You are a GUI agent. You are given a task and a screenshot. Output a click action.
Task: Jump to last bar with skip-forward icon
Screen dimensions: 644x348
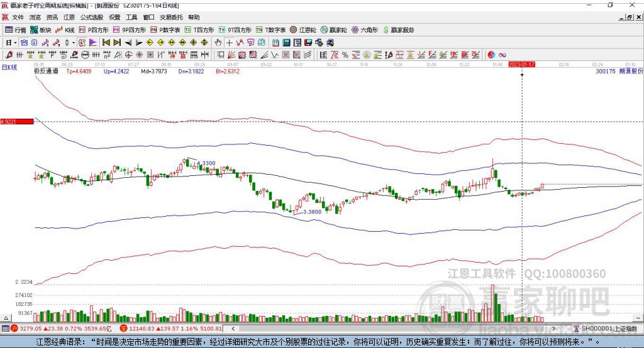(117, 43)
